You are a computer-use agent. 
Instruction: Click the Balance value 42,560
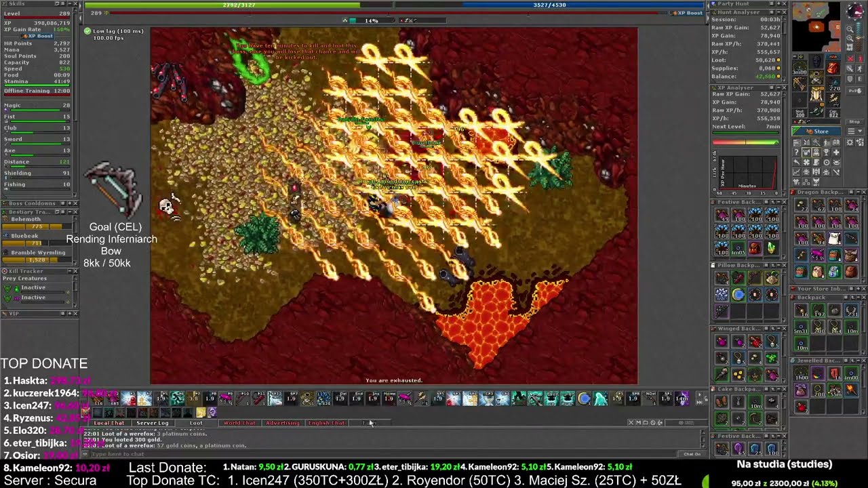pyautogui.click(x=766, y=76)
